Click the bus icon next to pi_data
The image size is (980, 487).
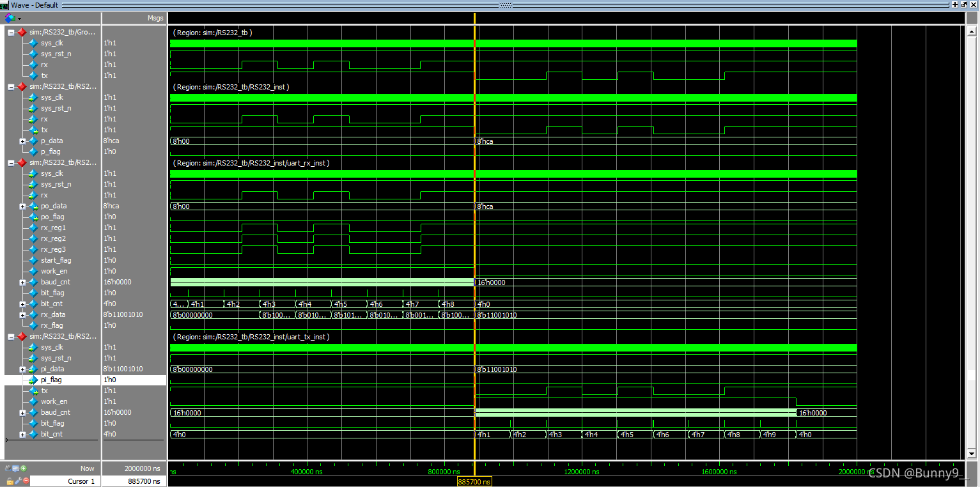(x=33, y=369)
